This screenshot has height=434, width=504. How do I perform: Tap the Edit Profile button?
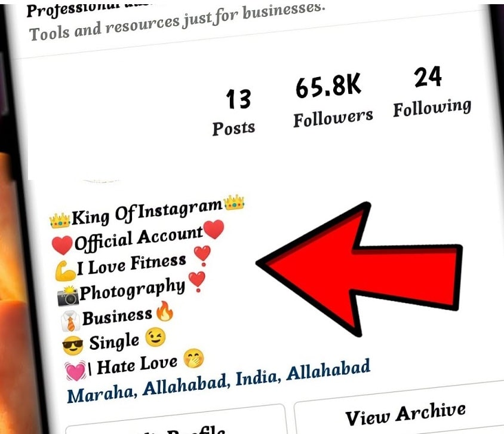[176, 423]
